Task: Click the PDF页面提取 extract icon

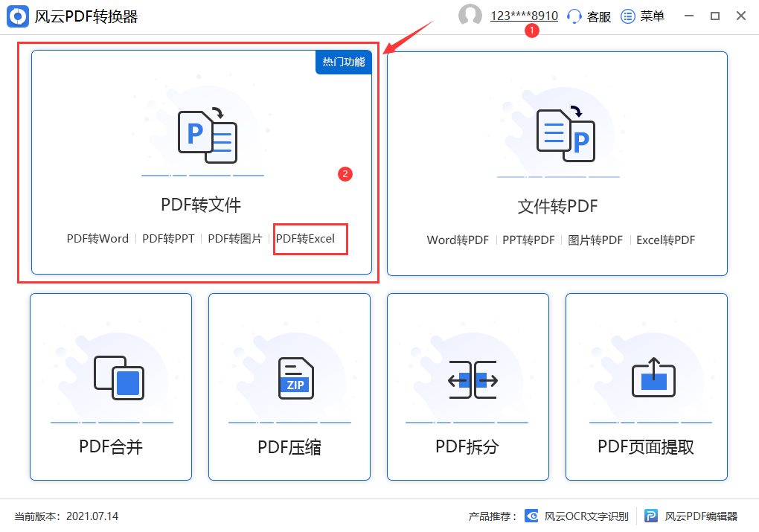Action: tap(653, 377)
